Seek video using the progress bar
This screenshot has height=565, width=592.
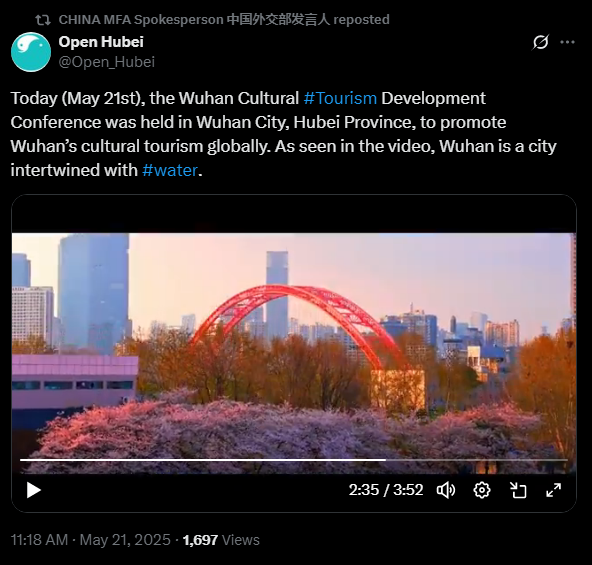(x=294, y=460)
